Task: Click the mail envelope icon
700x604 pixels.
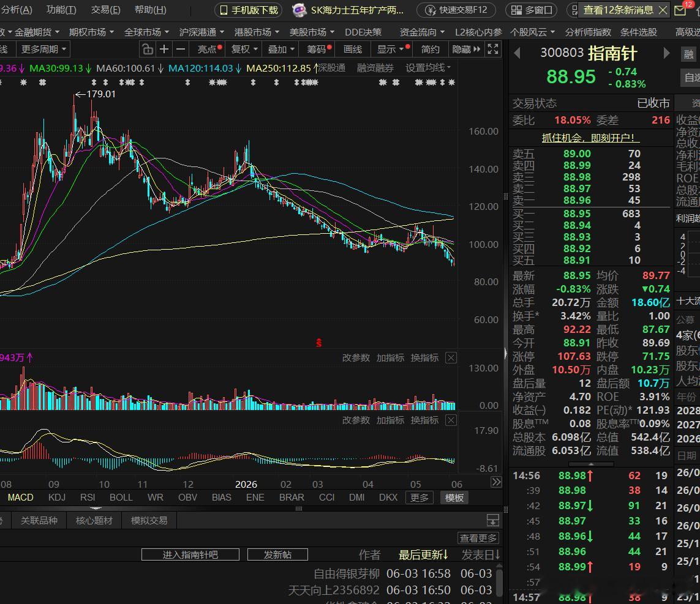Action: [x=680, y=10]
